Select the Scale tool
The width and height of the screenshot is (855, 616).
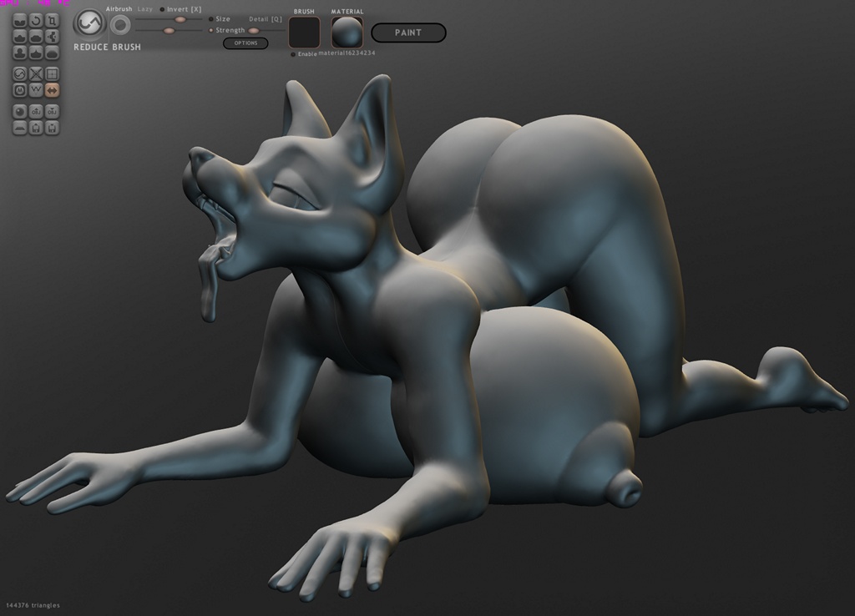click(x=52, y=21)
